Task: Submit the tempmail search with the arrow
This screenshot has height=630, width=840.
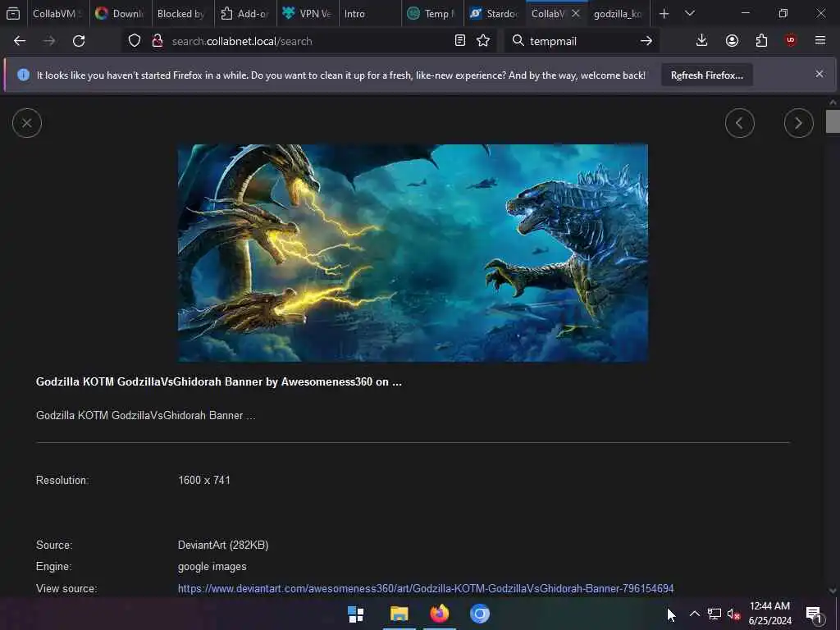Action: [x=646, y=41]
